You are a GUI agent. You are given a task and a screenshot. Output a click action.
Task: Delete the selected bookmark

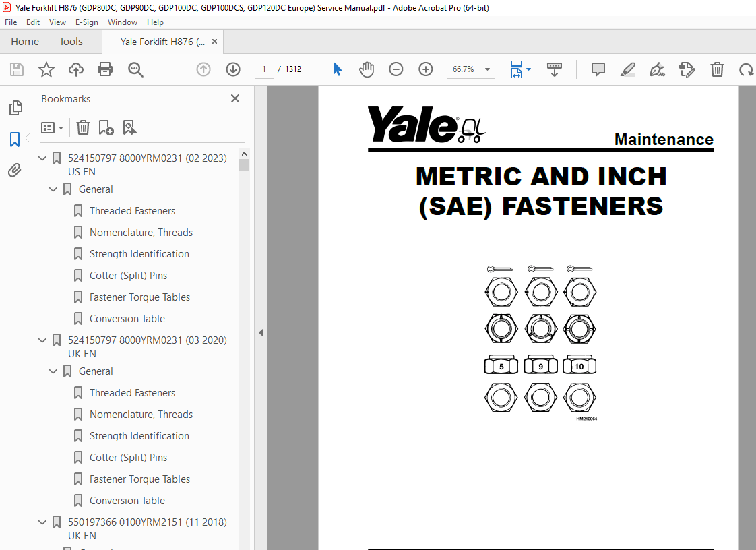tap(82, 127)
